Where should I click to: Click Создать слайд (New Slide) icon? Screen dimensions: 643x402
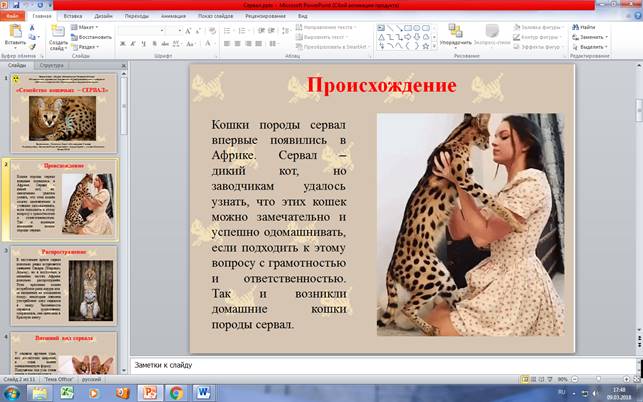point(59,34)
